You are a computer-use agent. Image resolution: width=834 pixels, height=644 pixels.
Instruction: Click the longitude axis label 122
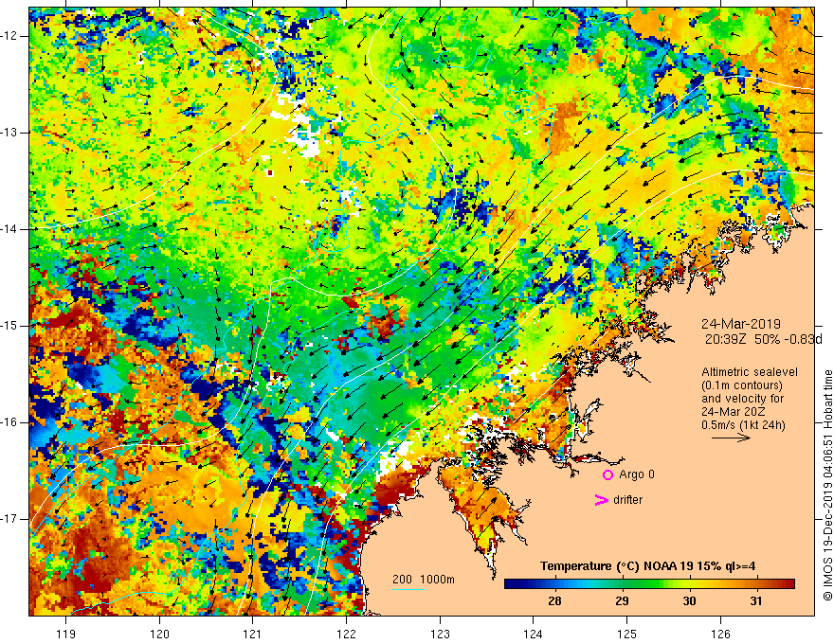click(x=346, y=634)
